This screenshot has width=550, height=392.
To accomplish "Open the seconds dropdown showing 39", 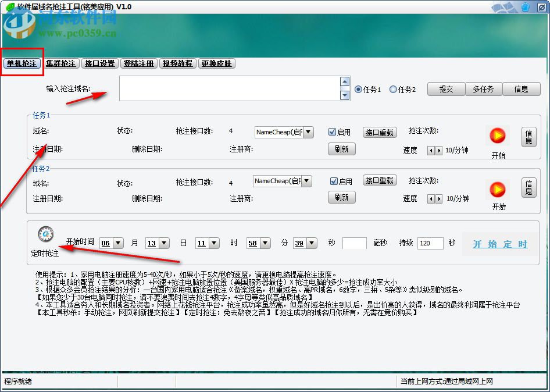I will (312, 243).
